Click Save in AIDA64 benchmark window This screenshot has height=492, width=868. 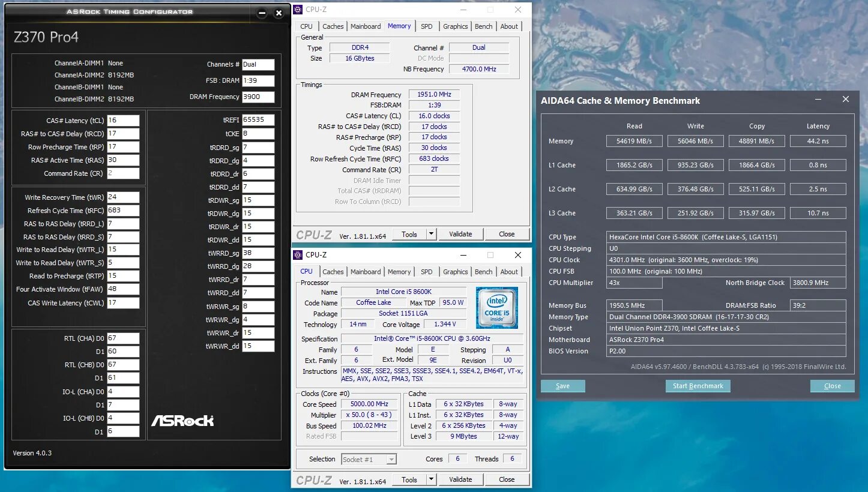pyautogui.click(x=562, y=386)
